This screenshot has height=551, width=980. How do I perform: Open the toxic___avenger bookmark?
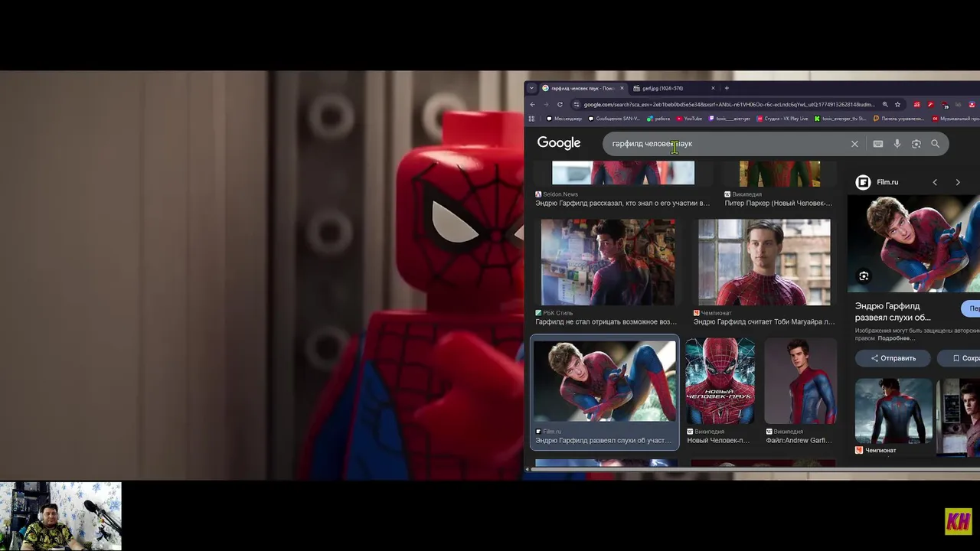(730, 119)
